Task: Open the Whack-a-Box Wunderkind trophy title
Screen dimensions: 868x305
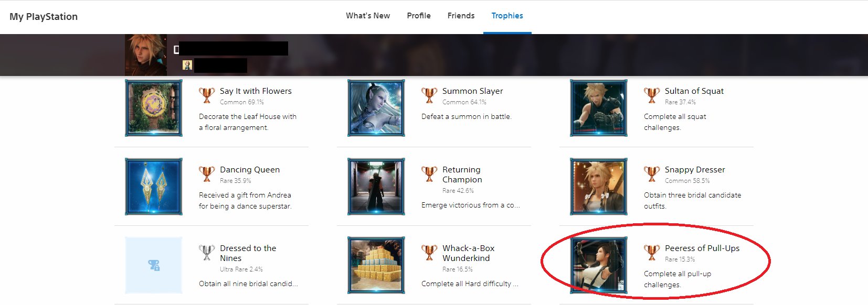Action: [x=468, y=253]
